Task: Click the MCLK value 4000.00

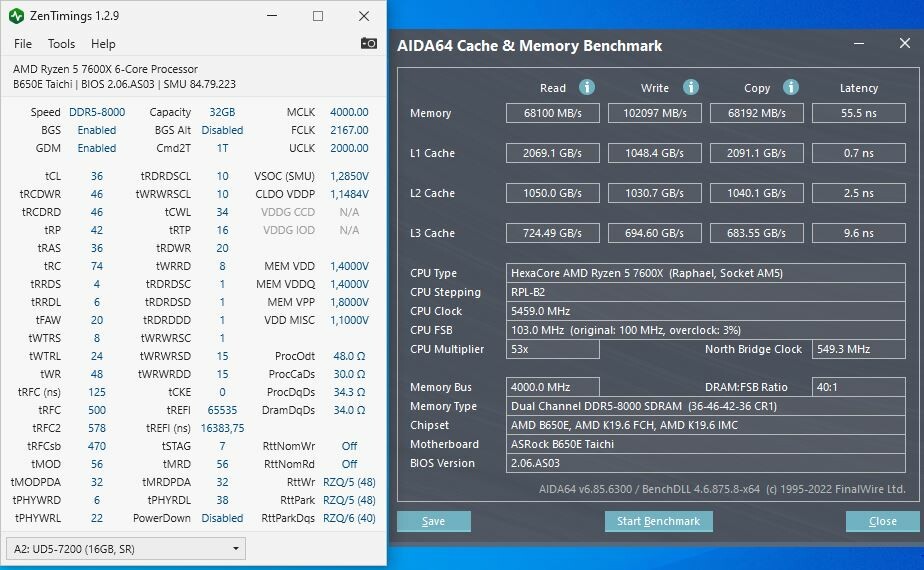Action: [x=349, y=112]
